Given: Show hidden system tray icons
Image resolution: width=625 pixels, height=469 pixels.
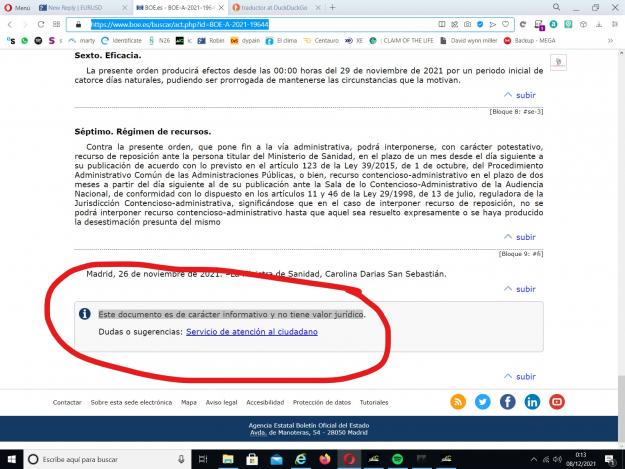Looking at the screenshot, I should pyautogui.click(x=533, y=459).
